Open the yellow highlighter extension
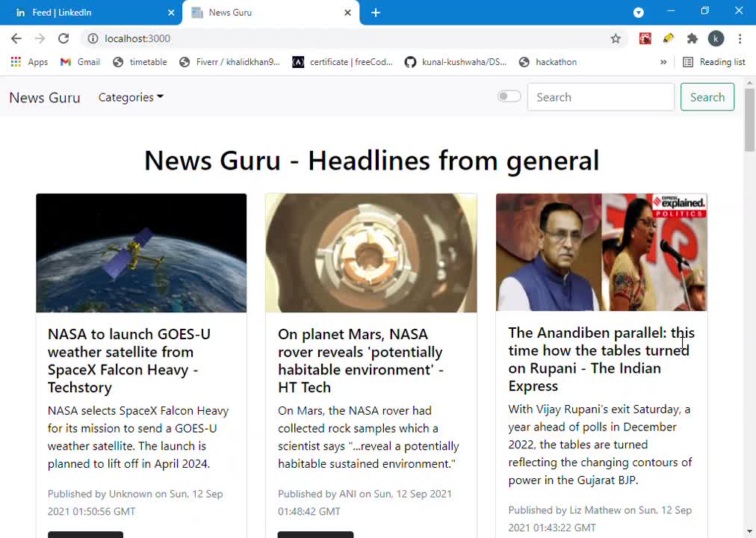Viewport: 756px width, 538px height. pos(669,38)
